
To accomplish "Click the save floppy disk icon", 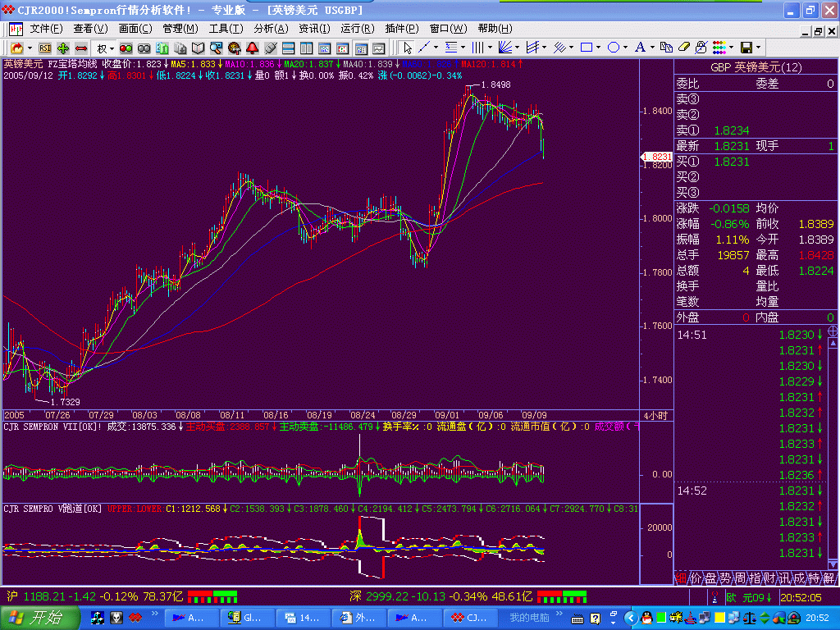I will [746, 48].
